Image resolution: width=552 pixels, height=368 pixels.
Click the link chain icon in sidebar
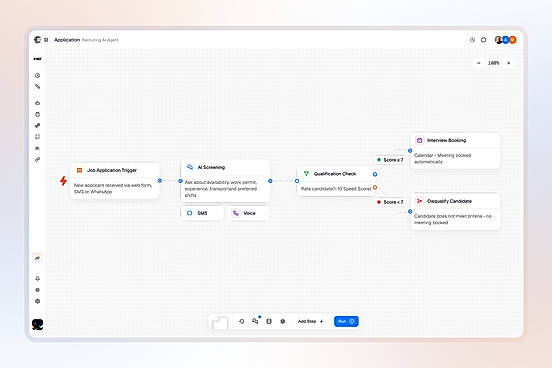37,160
